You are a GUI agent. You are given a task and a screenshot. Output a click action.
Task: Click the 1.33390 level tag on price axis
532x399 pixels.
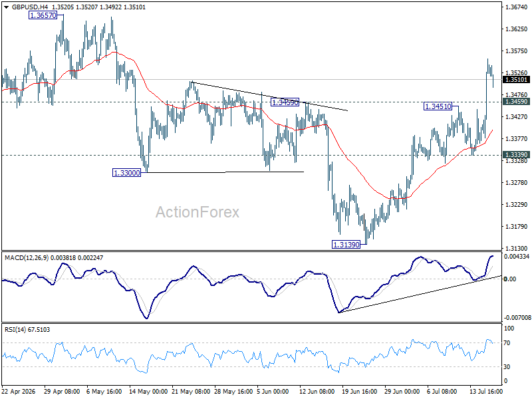point(516,155)
